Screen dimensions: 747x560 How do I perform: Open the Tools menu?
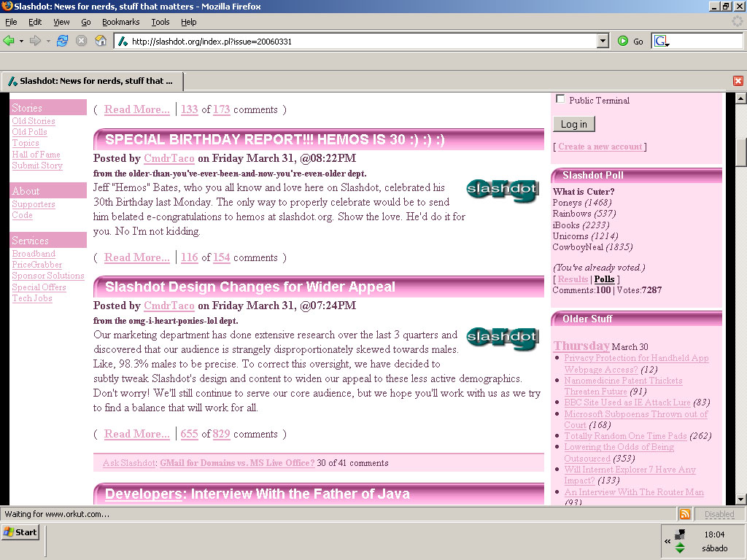click(160, 22)
